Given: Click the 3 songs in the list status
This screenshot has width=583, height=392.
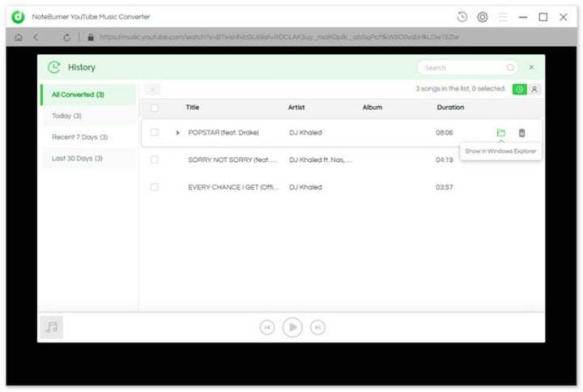Looking at the screenshot, I should 460,89.
